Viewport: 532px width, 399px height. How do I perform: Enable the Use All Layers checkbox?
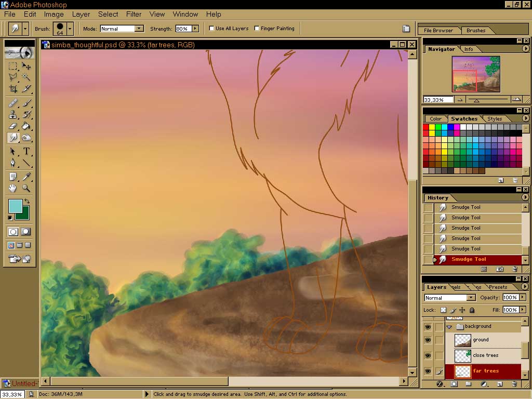point(212,29)
